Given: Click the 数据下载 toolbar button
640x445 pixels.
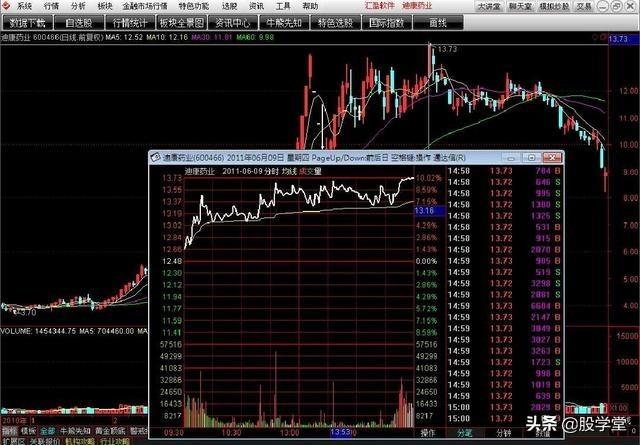Looking at the screenshot, I should 27,20.
